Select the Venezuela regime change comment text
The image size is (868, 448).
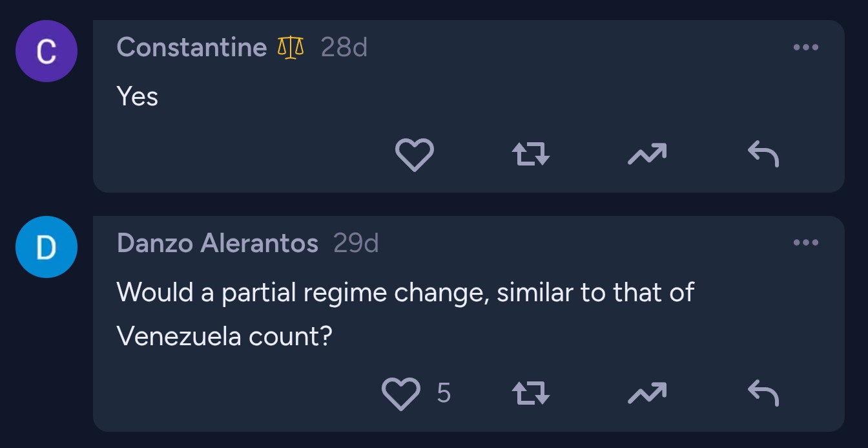(405, 314)
